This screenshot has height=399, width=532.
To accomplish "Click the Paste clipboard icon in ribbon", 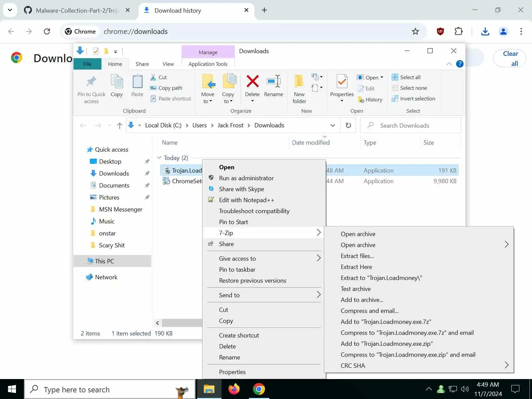I will click(137, 82).
